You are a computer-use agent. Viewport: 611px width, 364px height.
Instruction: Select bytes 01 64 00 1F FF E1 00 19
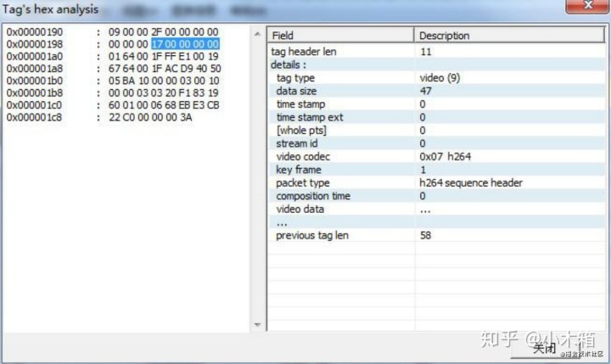tap(164, 56)
